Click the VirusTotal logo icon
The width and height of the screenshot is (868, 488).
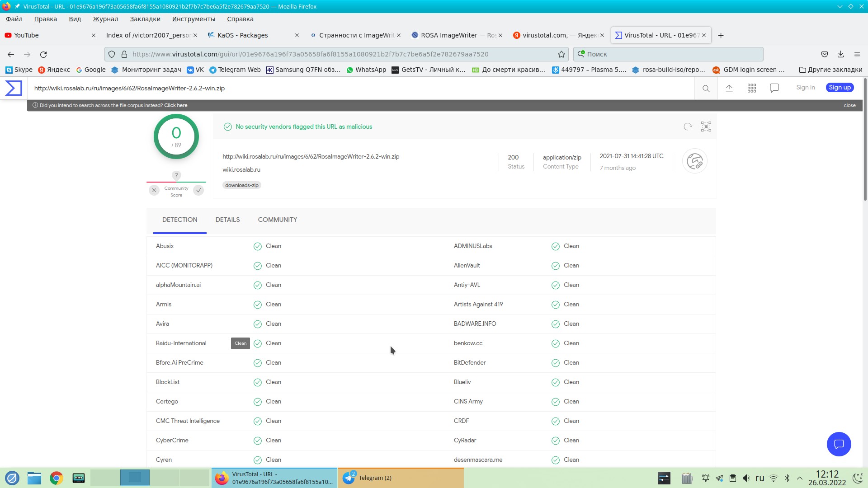tap(14, 88)
